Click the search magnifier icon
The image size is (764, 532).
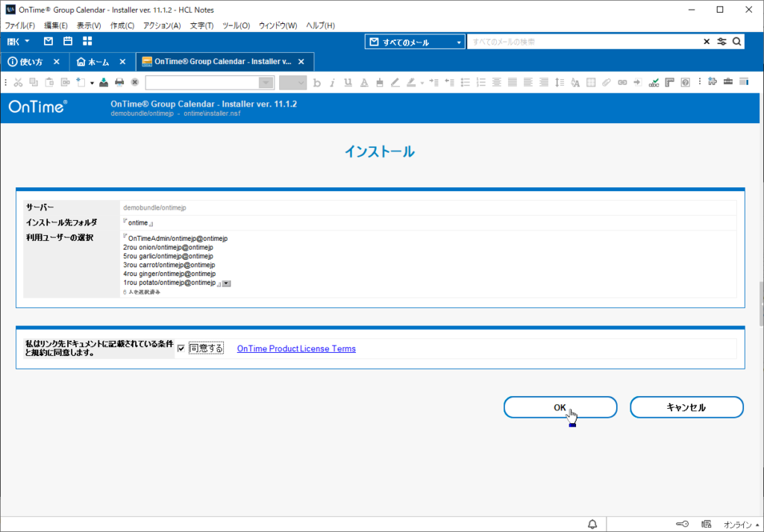coord(736,42)
